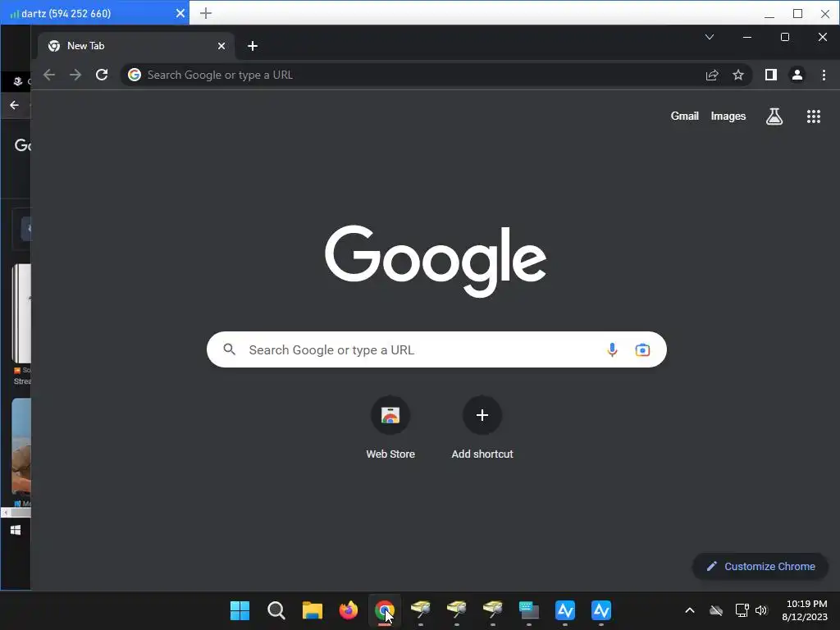This screenshot has width=840, height=630.
Task: Open the Web Store shortcut
Action: click(x=390, y=427)
